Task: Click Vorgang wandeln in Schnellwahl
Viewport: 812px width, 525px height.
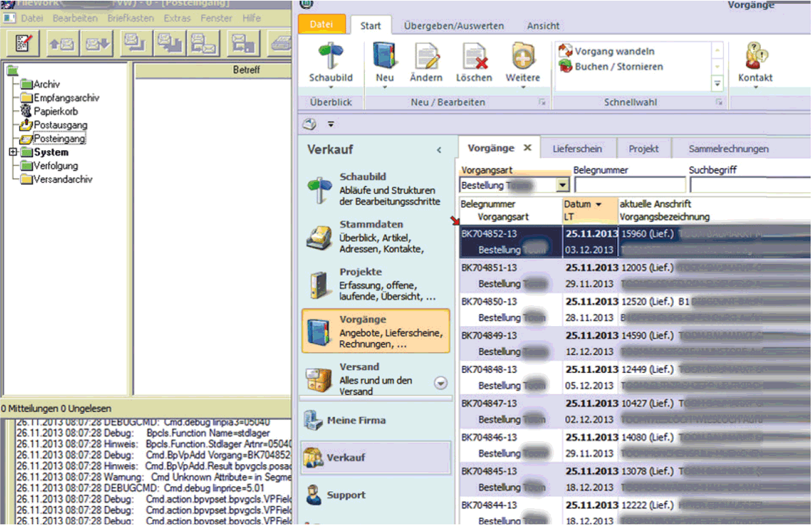Action: 607,51
